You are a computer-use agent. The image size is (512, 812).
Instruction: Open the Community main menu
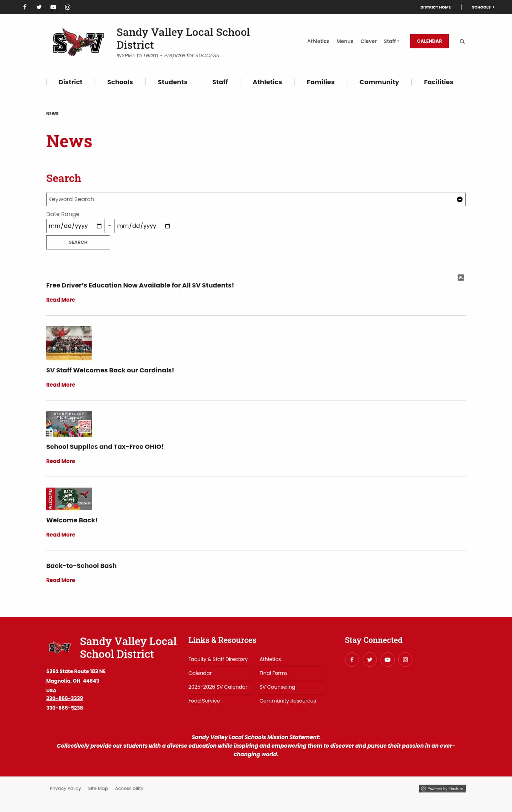pyautogui.click(x=379, y=82)
